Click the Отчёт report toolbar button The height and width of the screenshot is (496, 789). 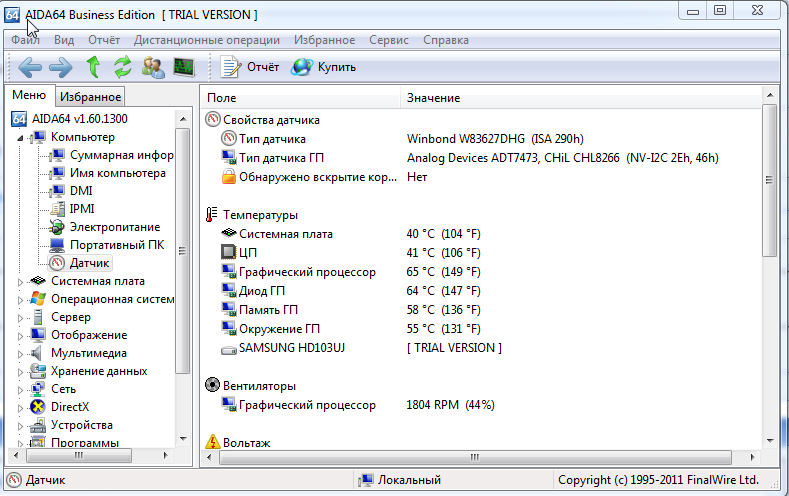(250, 67)
